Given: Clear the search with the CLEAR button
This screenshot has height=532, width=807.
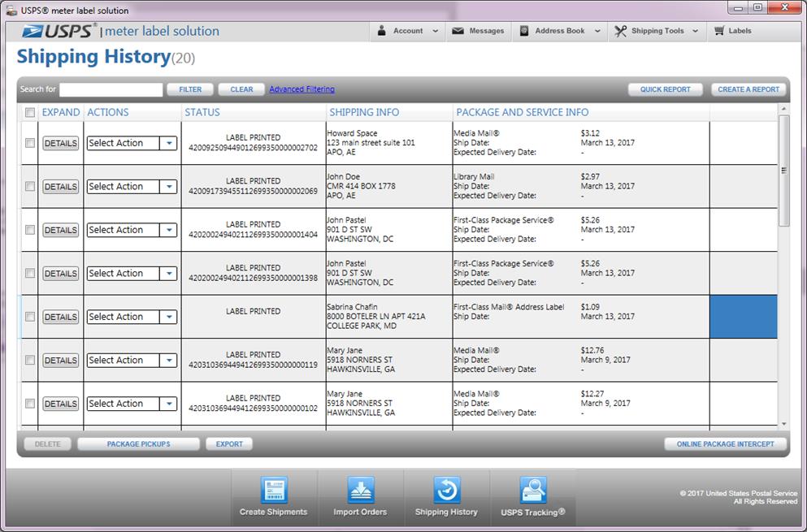Looking at the screenshot, I should click(x=241, y=89).
